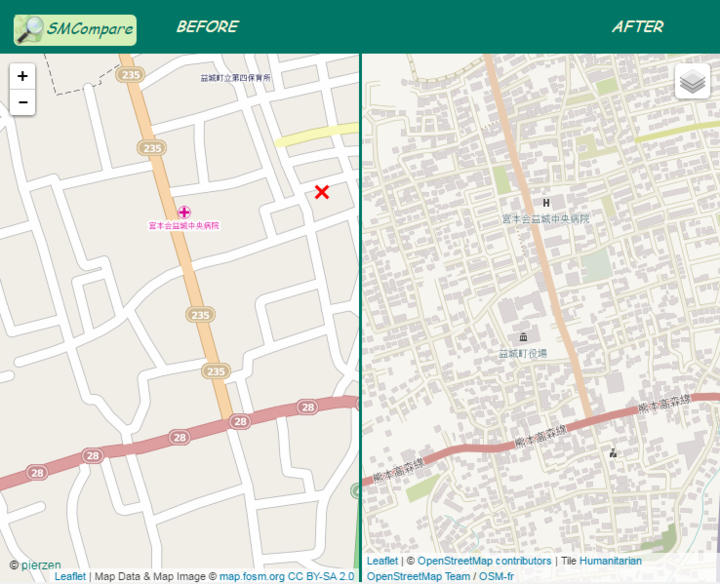
Task: Zoom out of the map
Action: click(x=22, y=102)
